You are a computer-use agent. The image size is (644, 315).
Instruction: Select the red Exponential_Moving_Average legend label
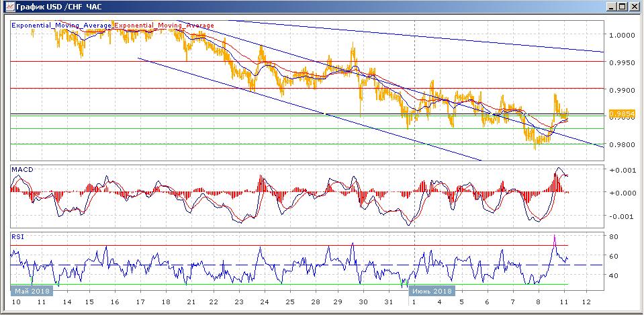point(164,26)
